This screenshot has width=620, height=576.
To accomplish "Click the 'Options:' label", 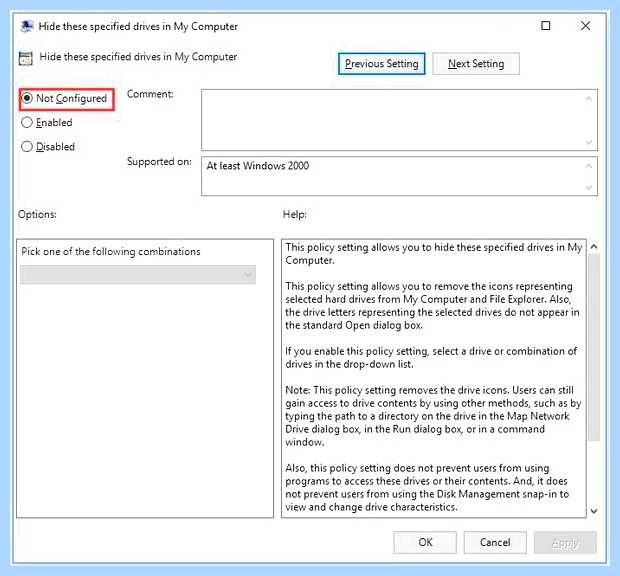I will pos(37,214).
